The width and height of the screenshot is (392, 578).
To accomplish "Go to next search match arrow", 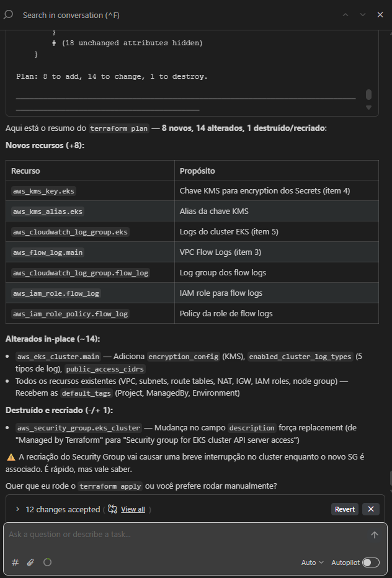I will pyautogui.click(x=363, y=14).
